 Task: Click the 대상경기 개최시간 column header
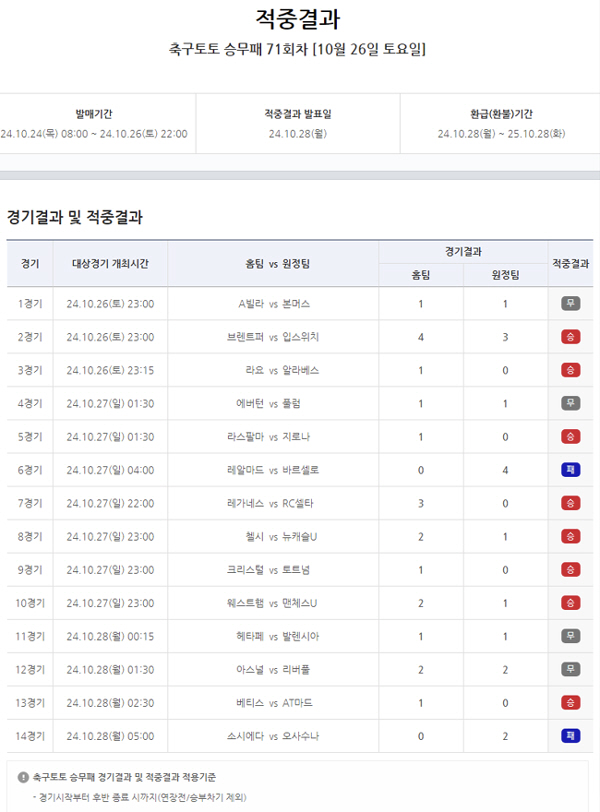[110, 263]
